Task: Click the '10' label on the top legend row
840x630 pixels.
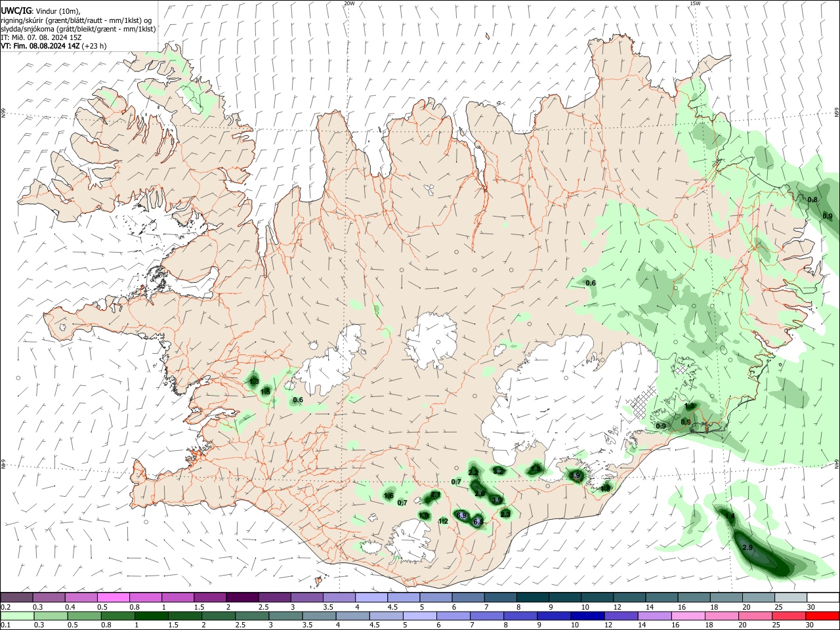Action: (x=585, y=607)
